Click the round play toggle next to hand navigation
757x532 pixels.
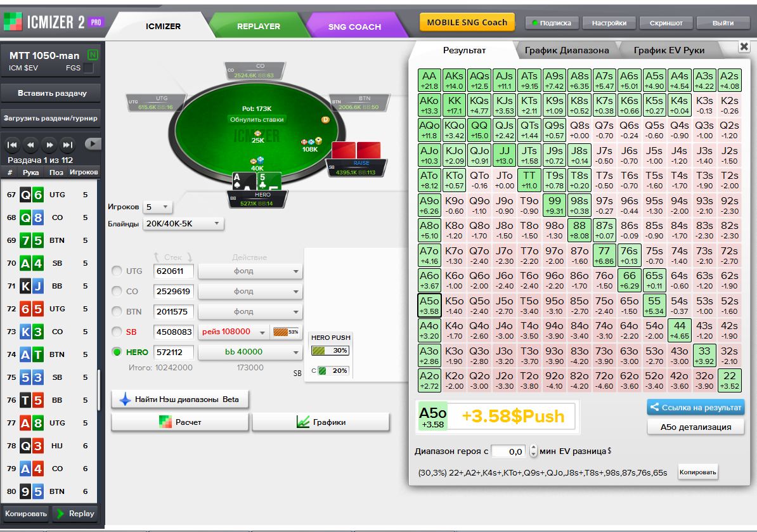click(92, 143)
